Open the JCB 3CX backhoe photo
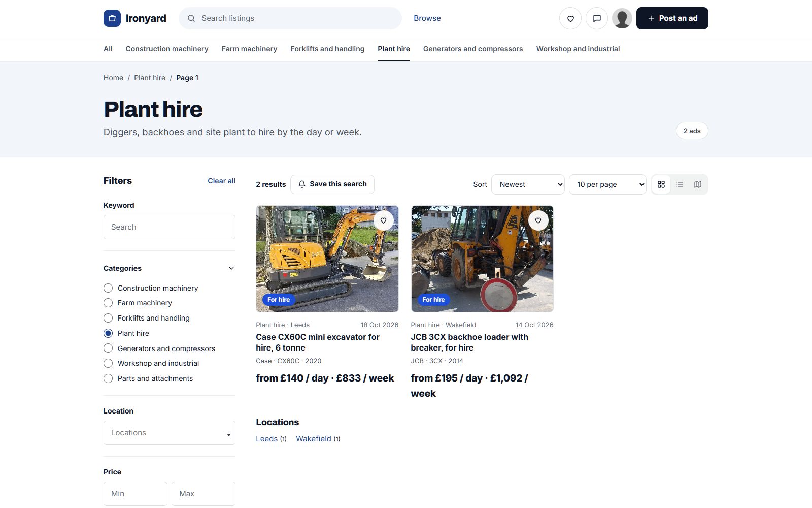 tap(482, 259)
